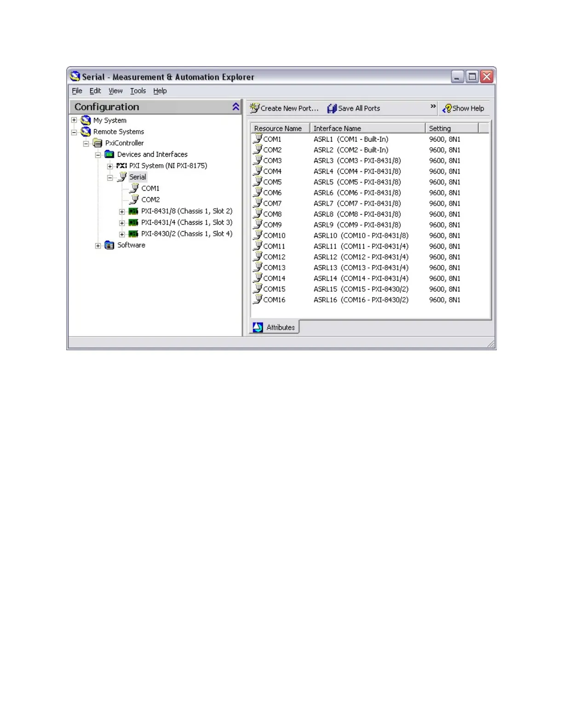563x728 pixels.
Task: Show more toolbar options chevron
Action: pos(433,106)
